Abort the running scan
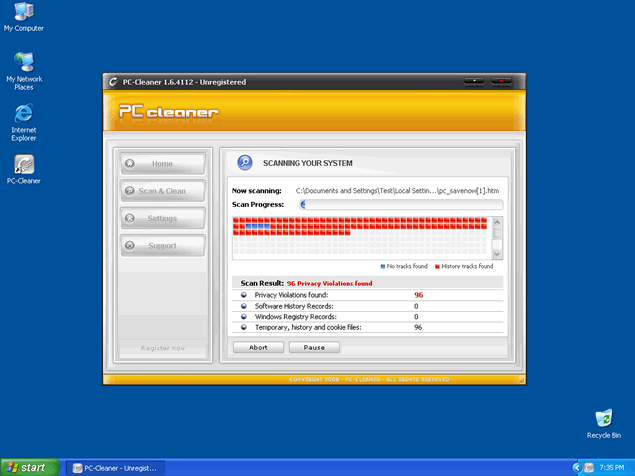Viewport: 635px width, 476px height. tap(258, 348)
